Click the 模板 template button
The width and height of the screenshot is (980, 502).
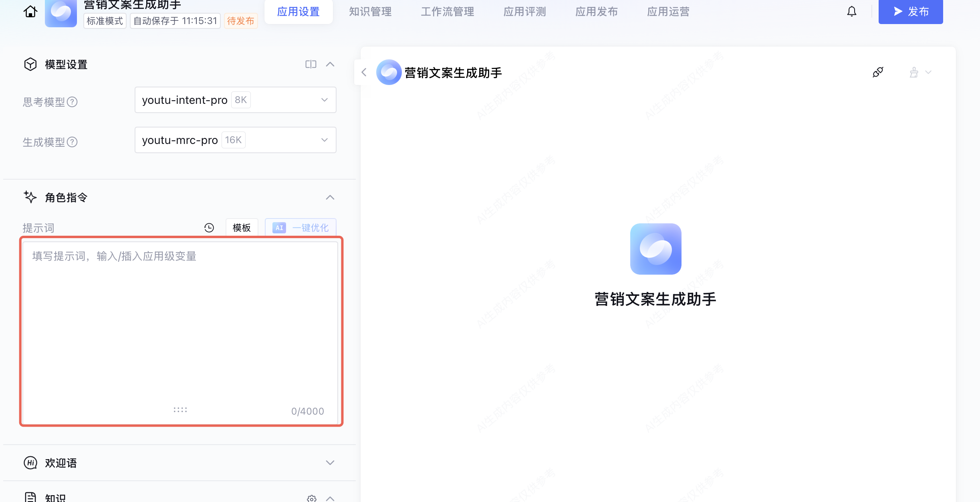tap(242, 228)
